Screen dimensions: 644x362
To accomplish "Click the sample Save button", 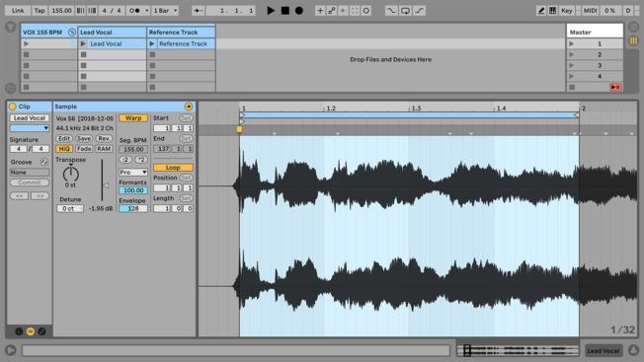I will pos(84,138).
